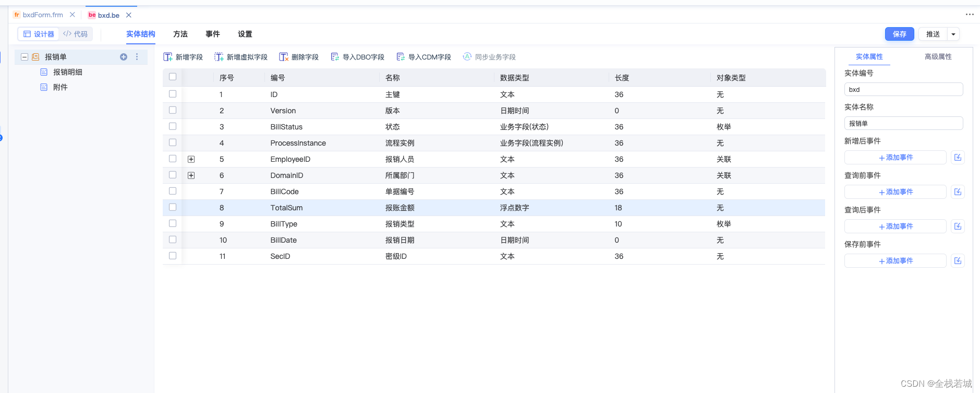Open the 实体属性 properties tab
980x393 pixels.
869,56
